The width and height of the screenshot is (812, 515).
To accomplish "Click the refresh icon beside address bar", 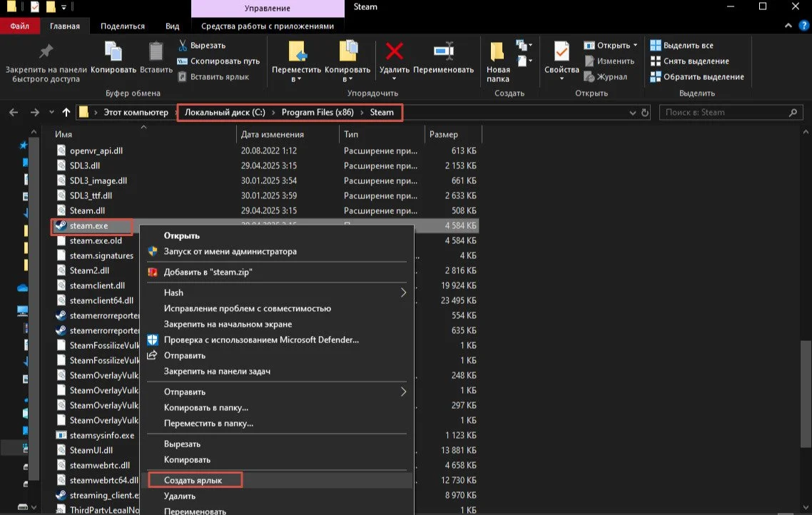I will click(x=645, y=112).
